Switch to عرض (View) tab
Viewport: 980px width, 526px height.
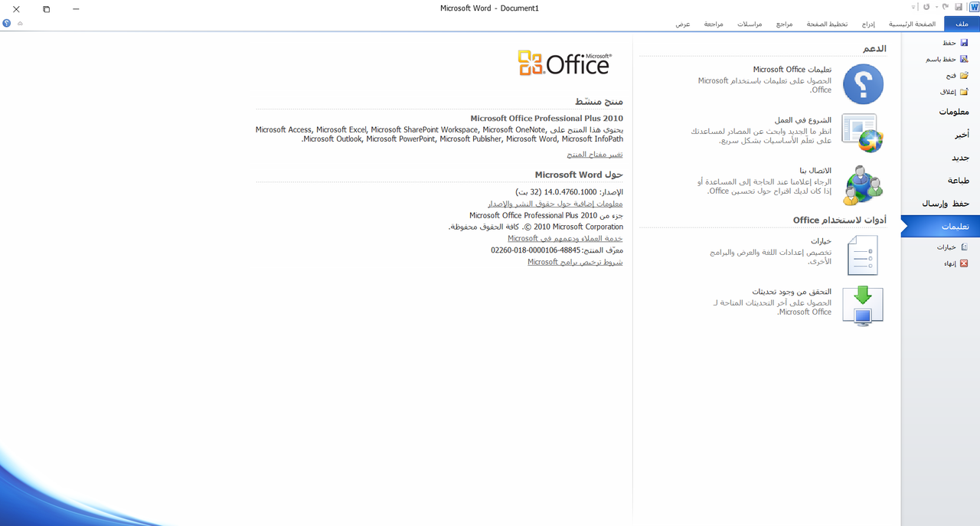click(x=683, y=24)
